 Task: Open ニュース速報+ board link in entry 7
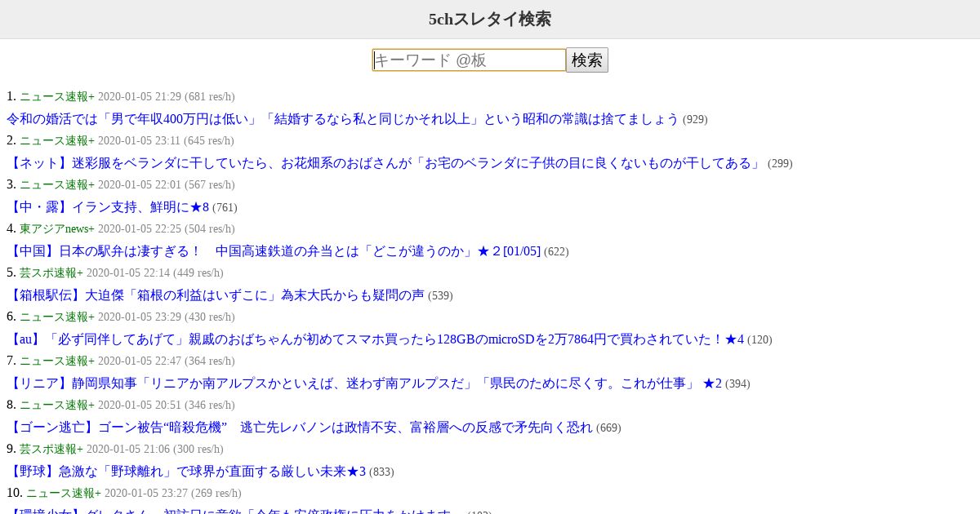click(x=57, y=361)
